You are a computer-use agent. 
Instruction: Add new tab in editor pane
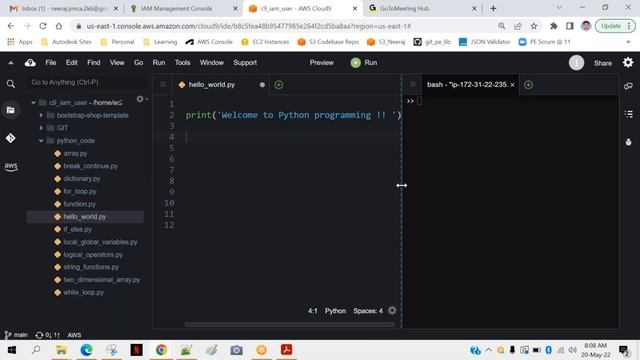(x=279, y=85)
